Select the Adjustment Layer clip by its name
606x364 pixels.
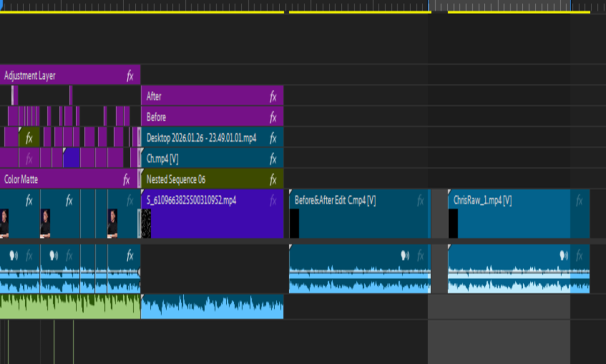pos(30,76)
